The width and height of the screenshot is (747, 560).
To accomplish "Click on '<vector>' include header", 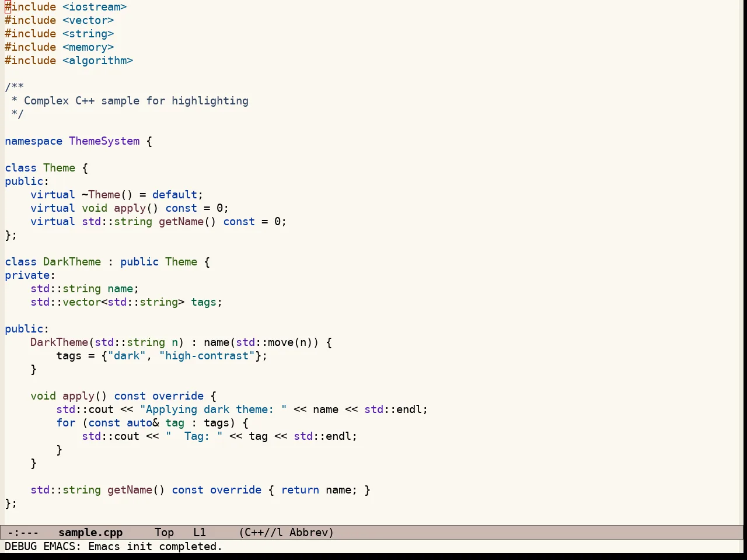I will [88, 20].
